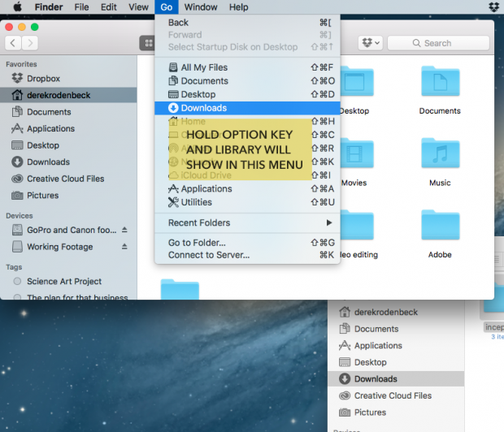Select All My Files in Go menu
The image size is (504, 432).
coord(247,67)
